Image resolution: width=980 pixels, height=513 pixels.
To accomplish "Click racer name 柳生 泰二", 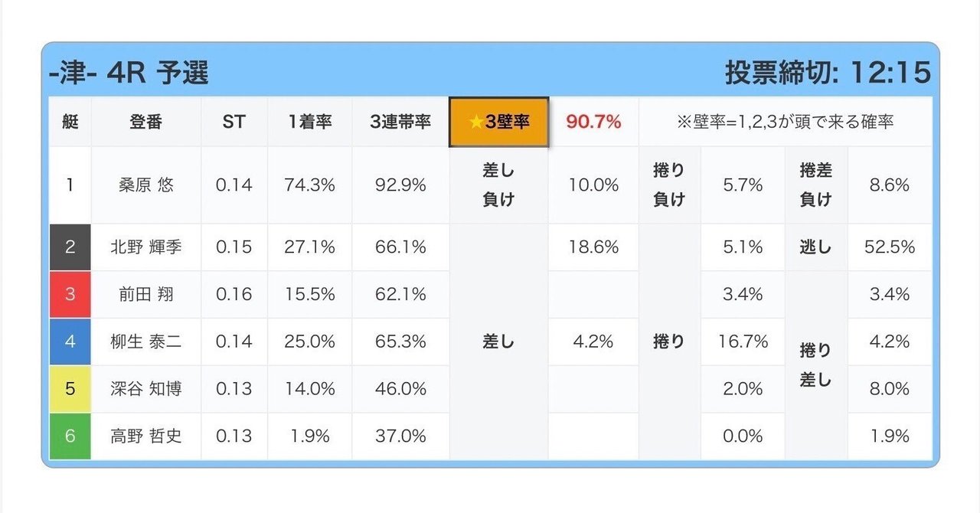I will [x=146, y=341].
